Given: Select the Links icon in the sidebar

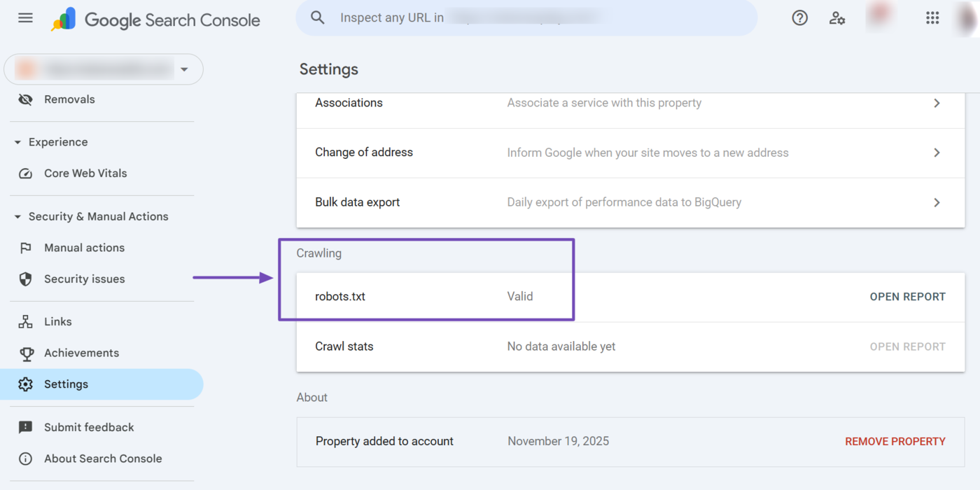Looking at the screenshot, I should (x=25, y=321).
